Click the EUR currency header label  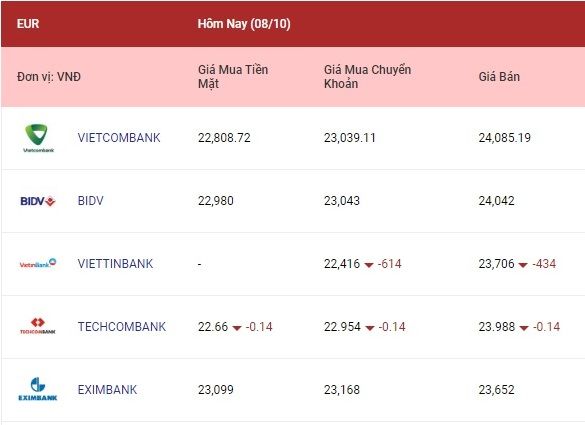pyautogui.click(x=28, y=24)
